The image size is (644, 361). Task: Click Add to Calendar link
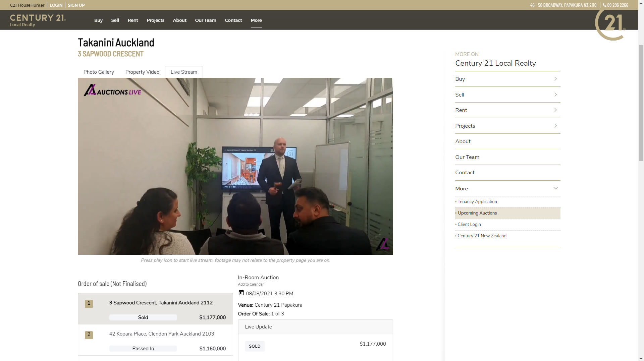(251, 284)
